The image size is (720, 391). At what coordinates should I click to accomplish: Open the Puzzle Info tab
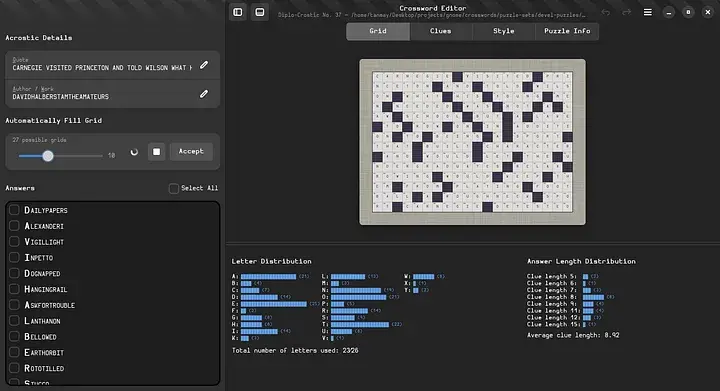point(567,31)
